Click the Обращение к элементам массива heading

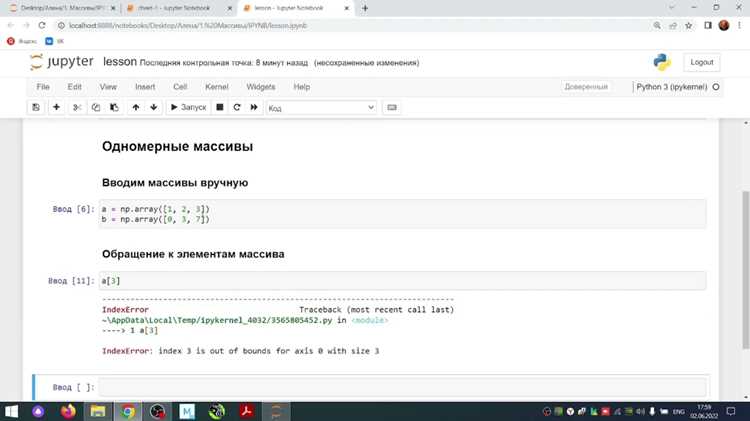pos(193,254)
